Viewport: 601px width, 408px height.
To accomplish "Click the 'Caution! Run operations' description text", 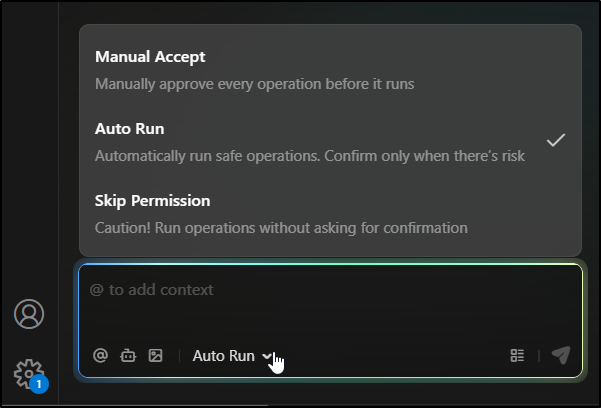I will point(281,228).
